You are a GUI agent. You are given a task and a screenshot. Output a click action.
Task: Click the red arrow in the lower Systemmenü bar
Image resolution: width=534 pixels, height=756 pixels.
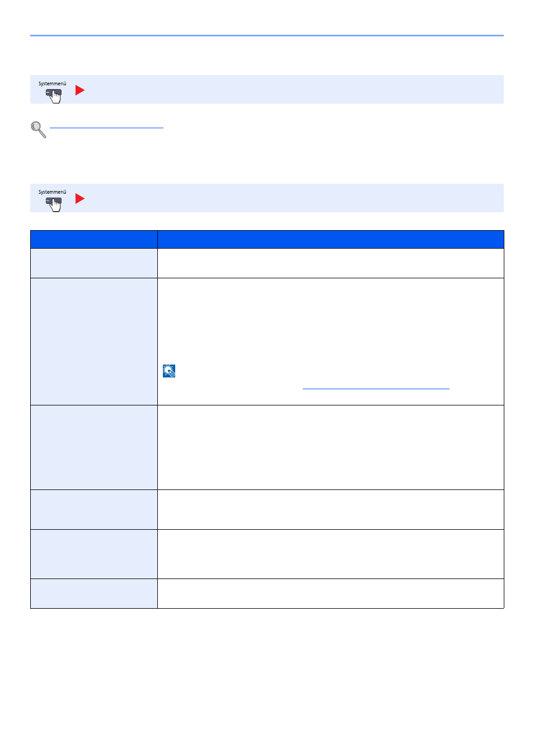pos(80,199)
